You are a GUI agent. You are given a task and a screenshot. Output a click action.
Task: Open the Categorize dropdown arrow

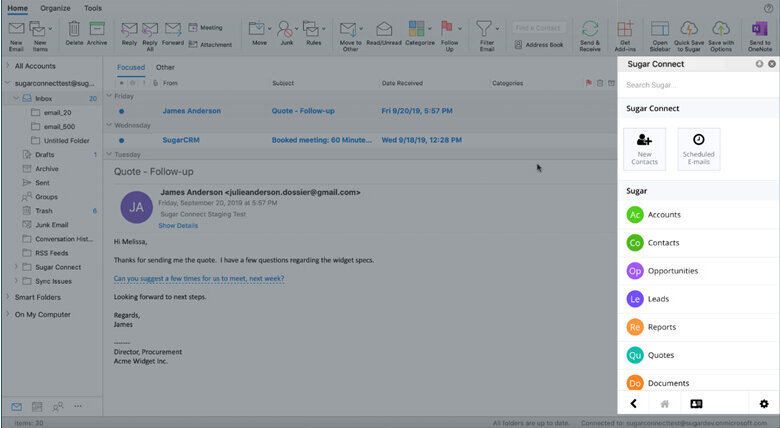tap(430, 29)
